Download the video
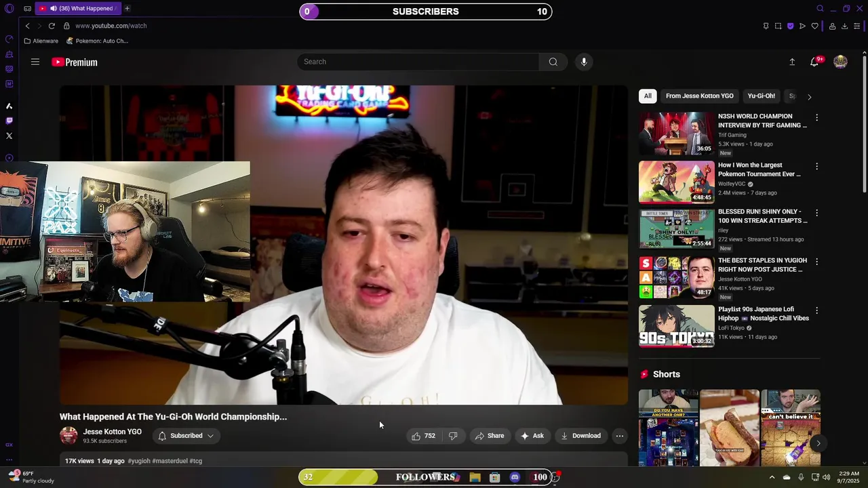 coord(580,436)
